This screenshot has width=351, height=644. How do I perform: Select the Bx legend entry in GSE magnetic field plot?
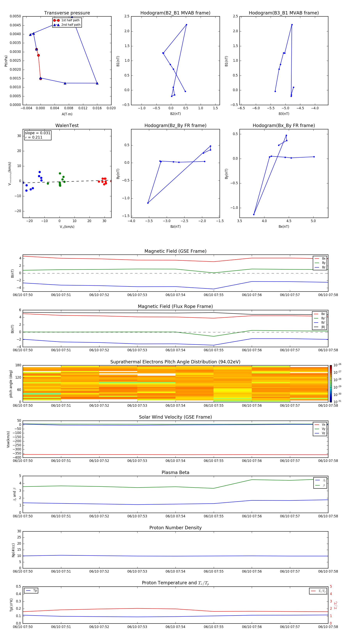tap(320, 259)
